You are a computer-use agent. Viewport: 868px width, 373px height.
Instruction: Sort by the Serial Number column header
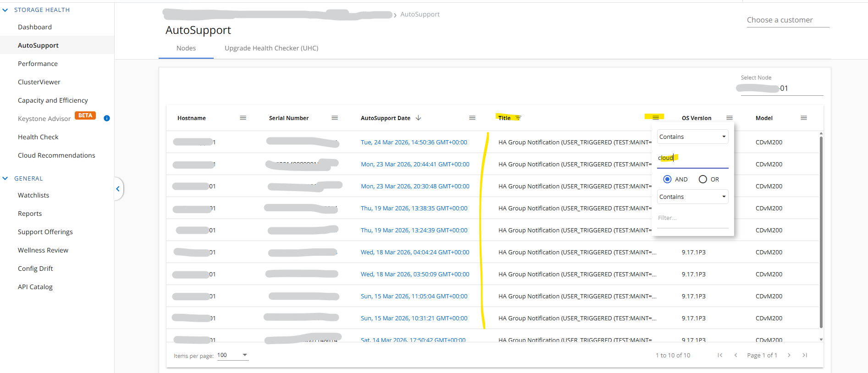coord(289,118)
